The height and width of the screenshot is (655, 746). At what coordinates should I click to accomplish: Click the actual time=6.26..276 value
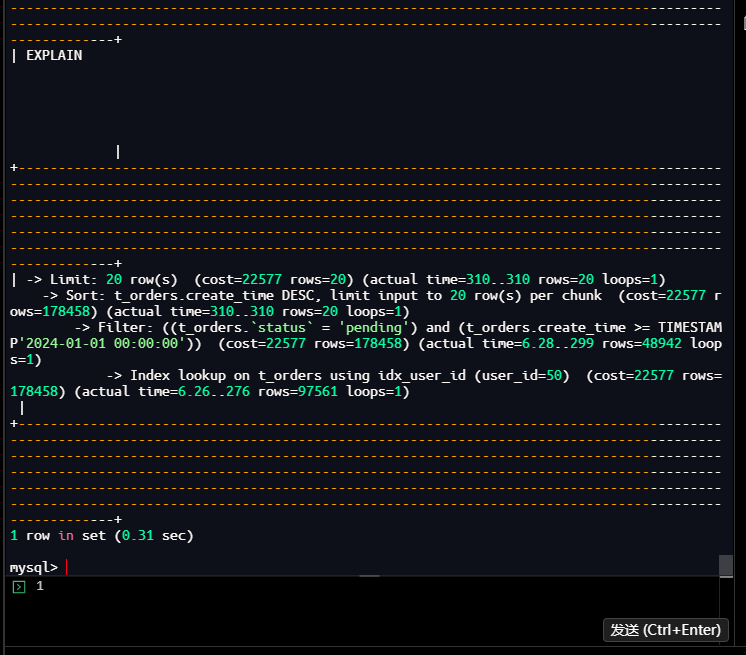coord(166,391)
